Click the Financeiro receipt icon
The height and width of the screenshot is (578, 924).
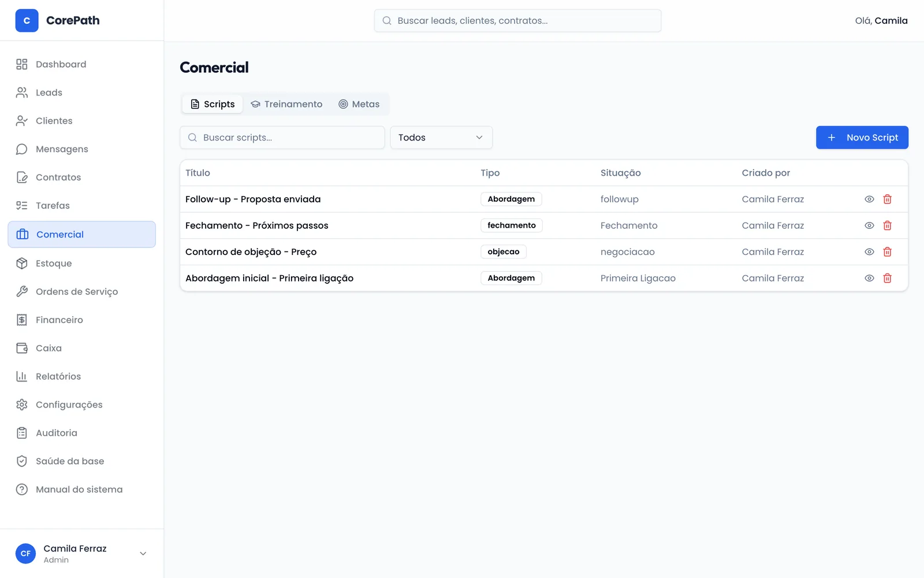pos(22,320)
